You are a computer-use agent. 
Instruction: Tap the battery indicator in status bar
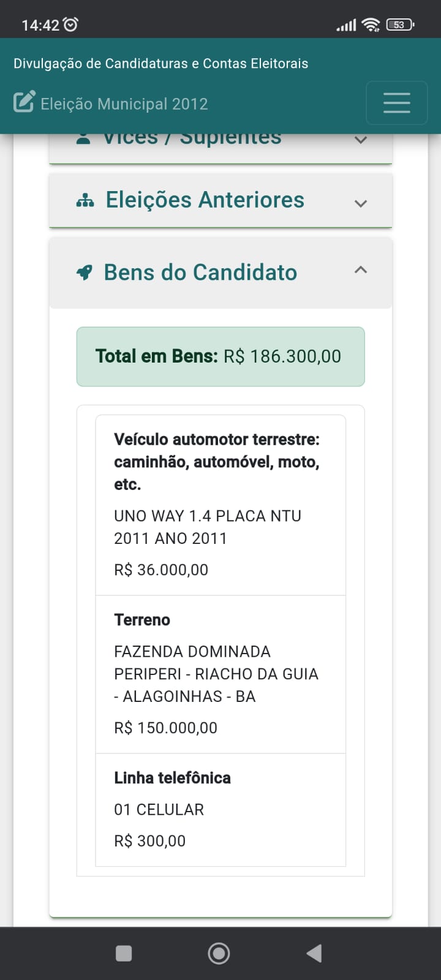[400, 24]
